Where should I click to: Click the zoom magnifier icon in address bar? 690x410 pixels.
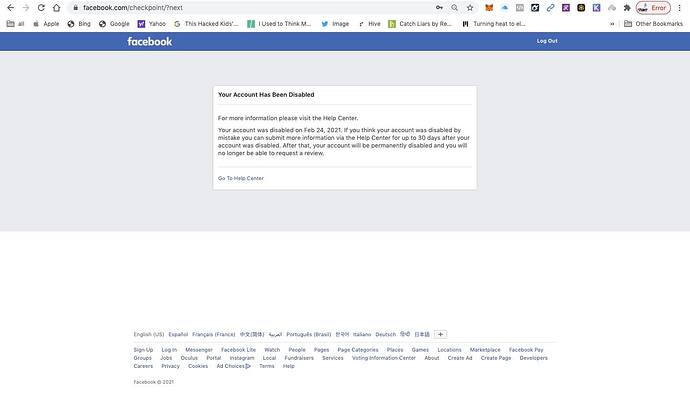point(455,8)
